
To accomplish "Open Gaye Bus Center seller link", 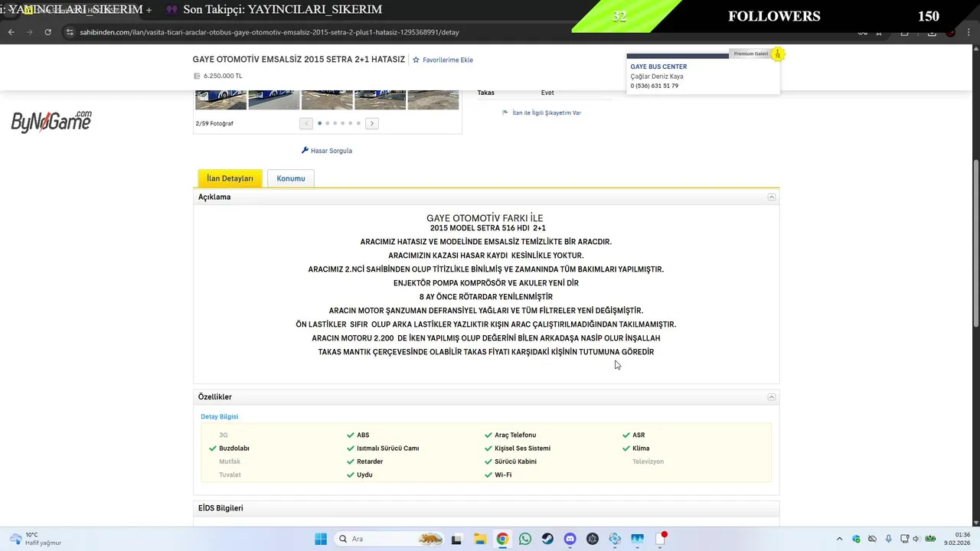I will coord(658,67).
